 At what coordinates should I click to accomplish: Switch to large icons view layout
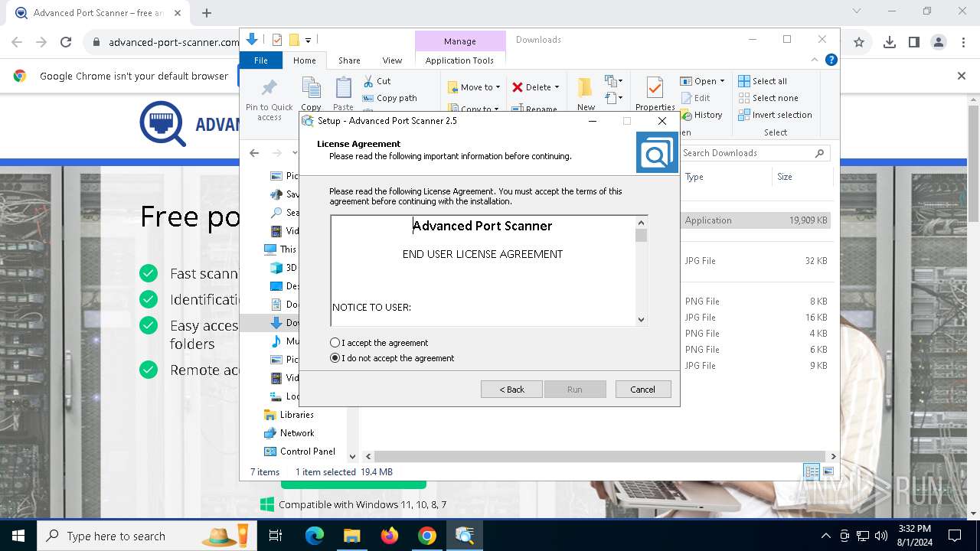click(828, 472)
